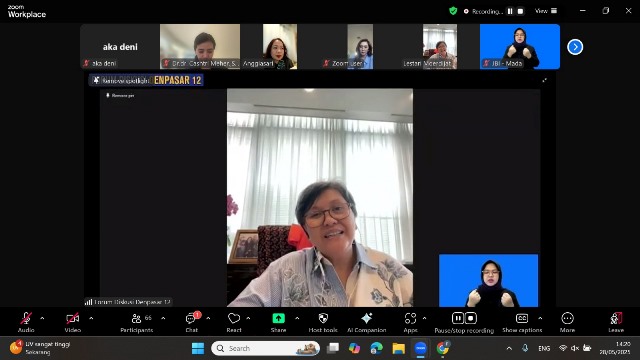The height and width of the screenshot is (360, 640).
Task: Open the More options icon
Action: click(567, 318)
